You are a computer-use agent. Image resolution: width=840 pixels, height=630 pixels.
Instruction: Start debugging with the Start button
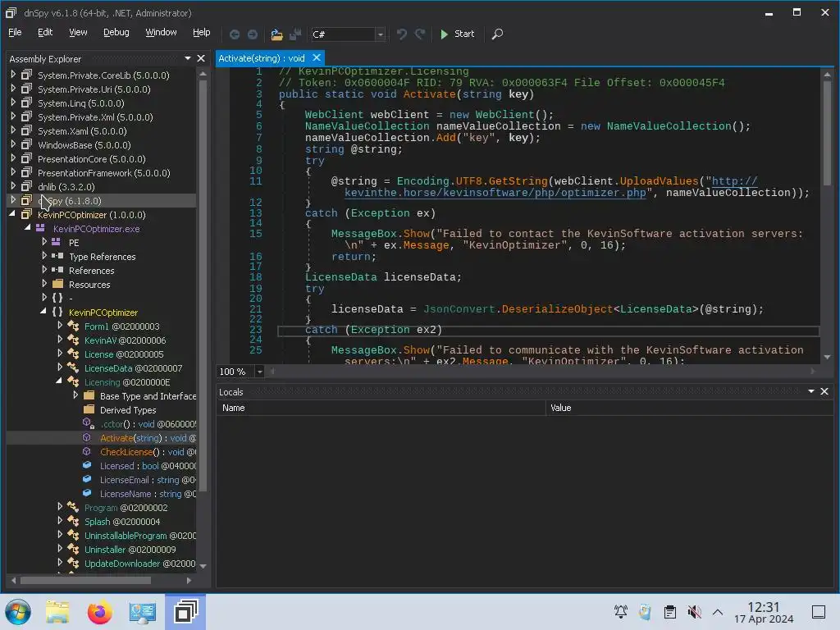[457, 34]
